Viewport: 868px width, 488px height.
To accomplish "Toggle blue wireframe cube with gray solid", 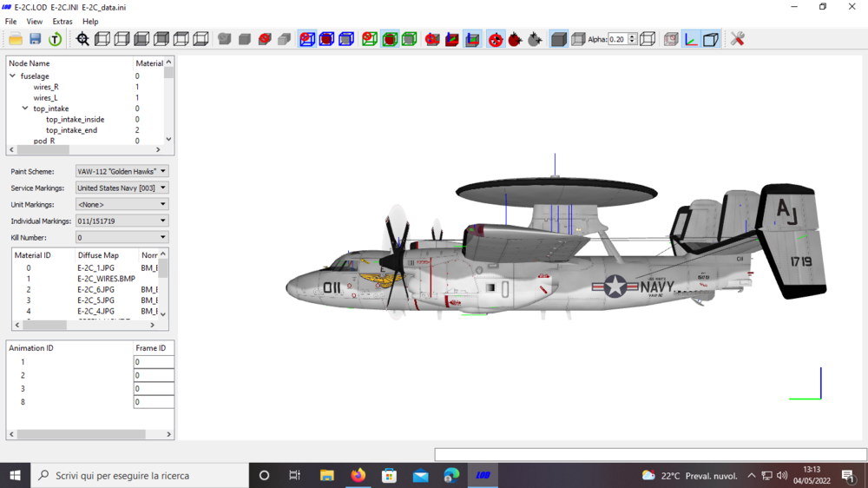I will 346,39.
